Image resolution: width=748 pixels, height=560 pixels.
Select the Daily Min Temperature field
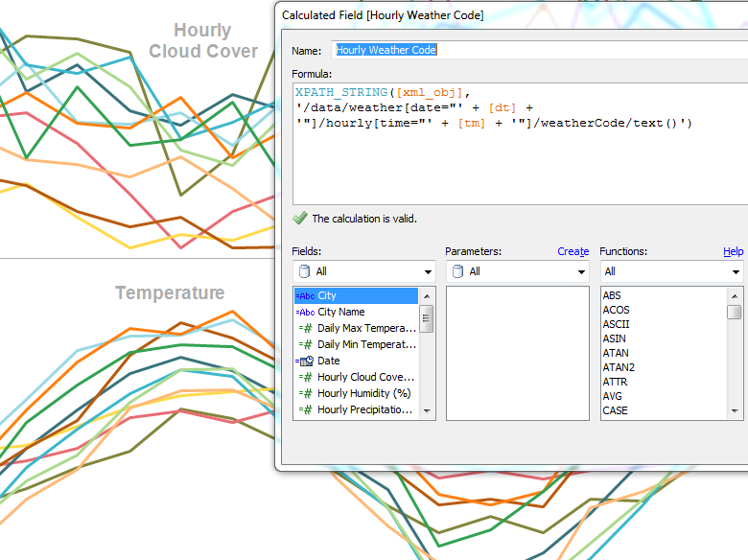point(356,344)
